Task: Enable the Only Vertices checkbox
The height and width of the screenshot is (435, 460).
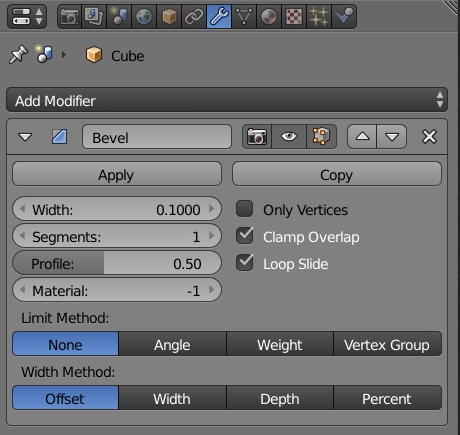Action: 245,209
